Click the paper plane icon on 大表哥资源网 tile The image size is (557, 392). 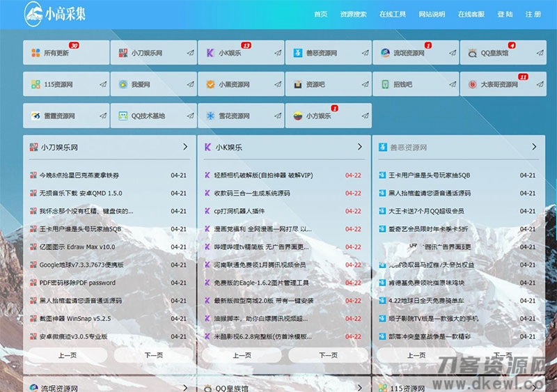tap(539, 84)
